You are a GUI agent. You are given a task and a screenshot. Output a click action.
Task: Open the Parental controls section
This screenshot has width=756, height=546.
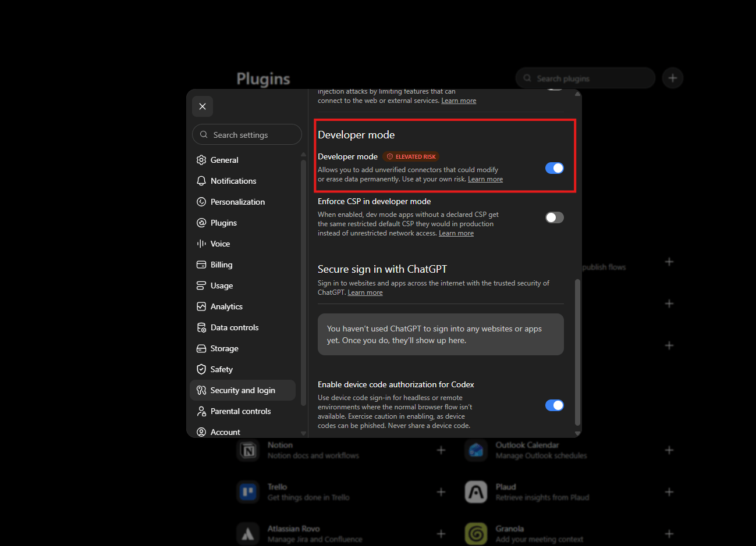[x=243, y=411]
